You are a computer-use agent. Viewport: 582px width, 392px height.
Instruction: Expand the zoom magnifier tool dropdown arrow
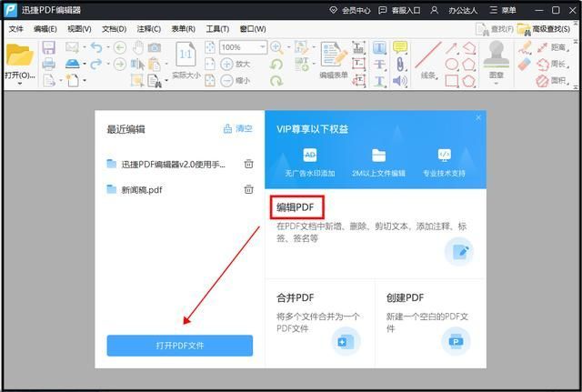tap(288, 47)
